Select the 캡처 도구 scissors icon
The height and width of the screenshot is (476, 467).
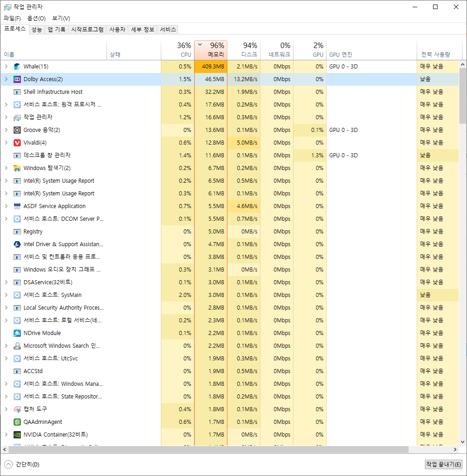click(x=17, y=409)
